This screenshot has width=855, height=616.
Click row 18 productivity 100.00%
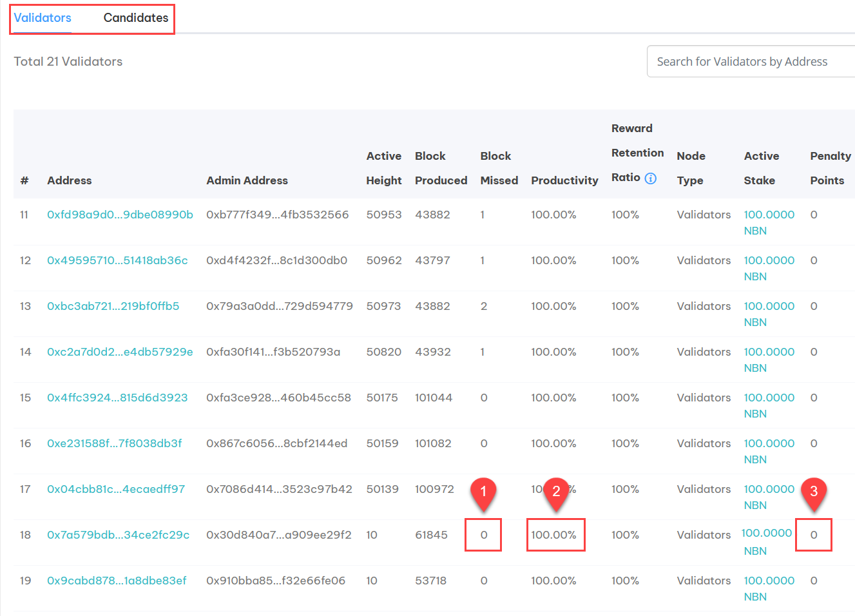point(554,535)
